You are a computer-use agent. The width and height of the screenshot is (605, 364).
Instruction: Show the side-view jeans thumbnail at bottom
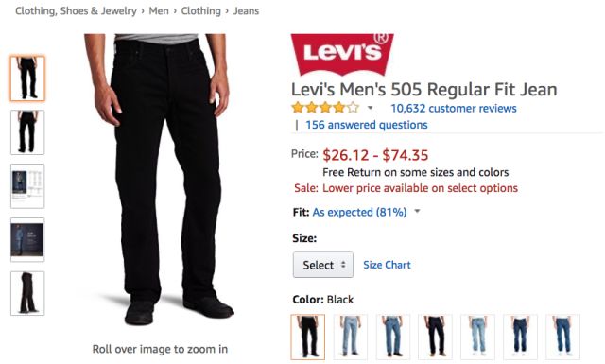click(27, 293)
